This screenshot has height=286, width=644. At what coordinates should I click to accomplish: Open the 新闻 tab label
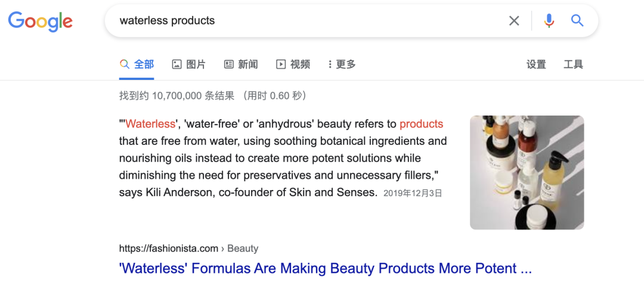248,64
